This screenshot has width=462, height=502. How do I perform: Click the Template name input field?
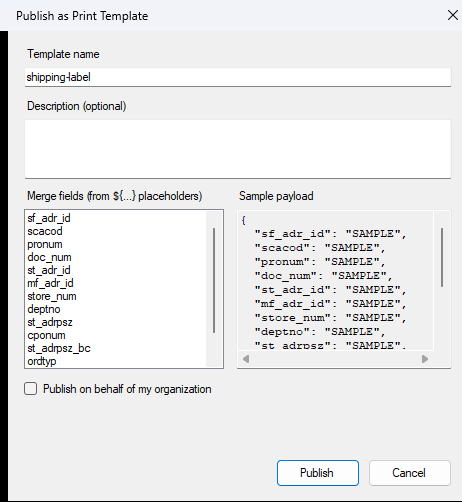(238, 77)
